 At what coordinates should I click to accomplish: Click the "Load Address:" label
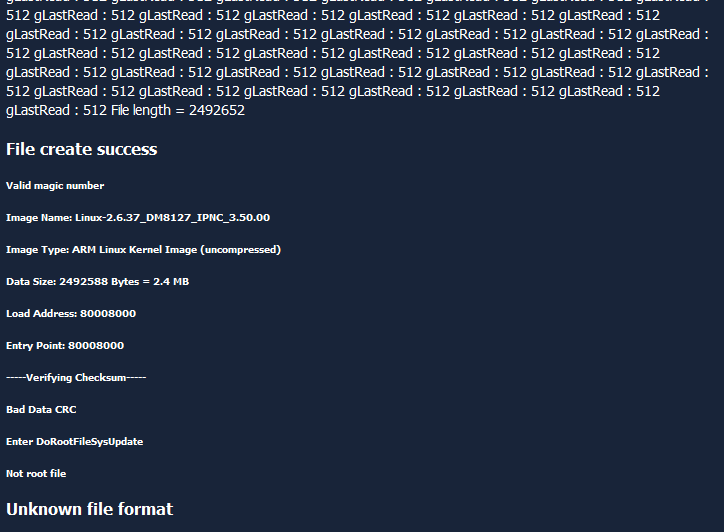[x=41, y=314]
